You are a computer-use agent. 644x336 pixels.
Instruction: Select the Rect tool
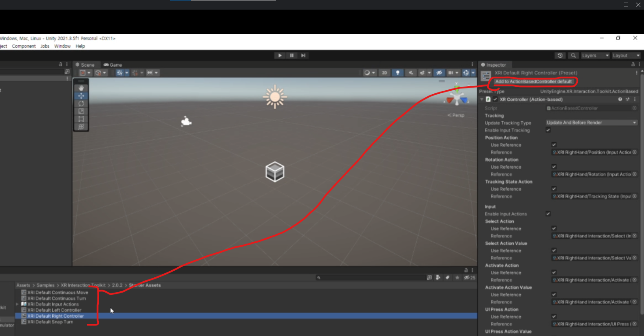[81, 119]
